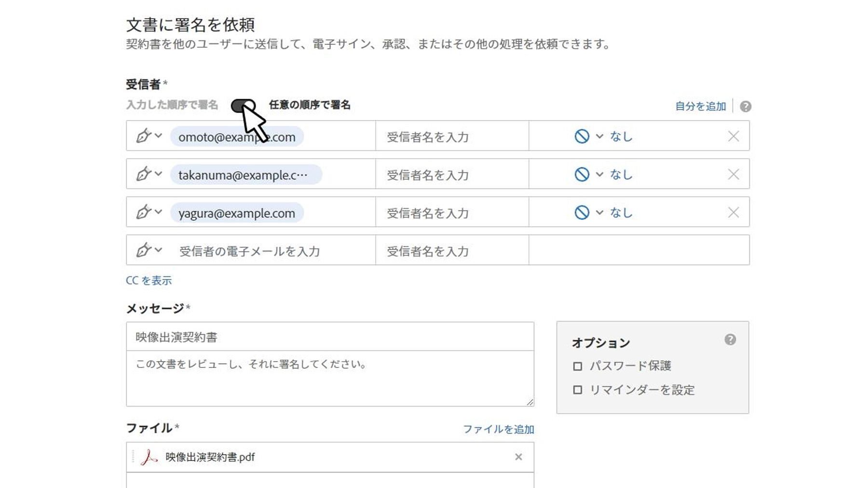
Task: Toggle the signing order switch
Action: tap(243, 106)
